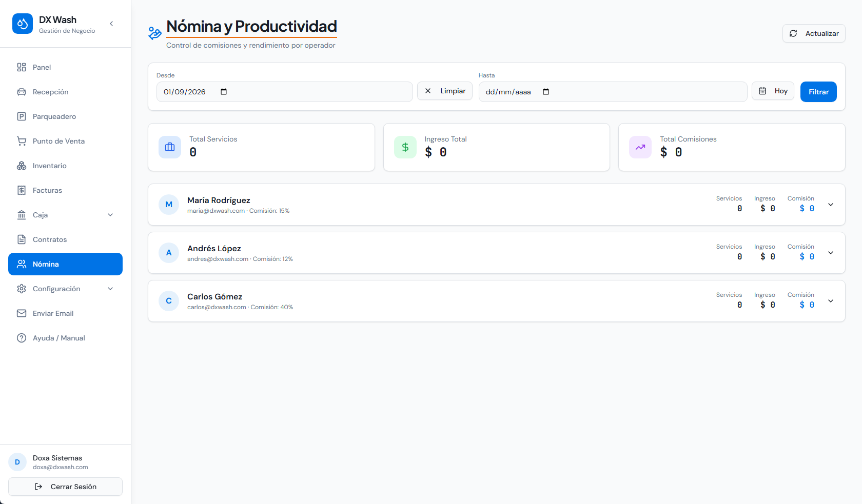Open the Facturas page
The height and width of the screenshot is (504, 862).
[x=65, y=190]
